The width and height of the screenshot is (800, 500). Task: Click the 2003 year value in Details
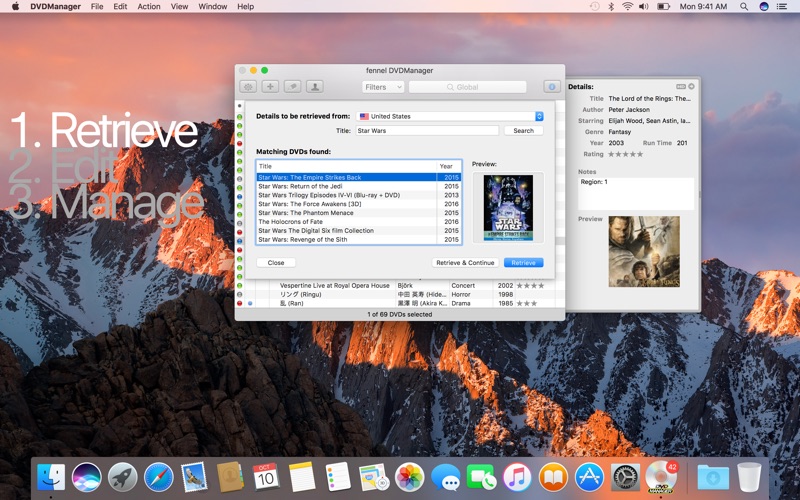(x=616, y=143)
